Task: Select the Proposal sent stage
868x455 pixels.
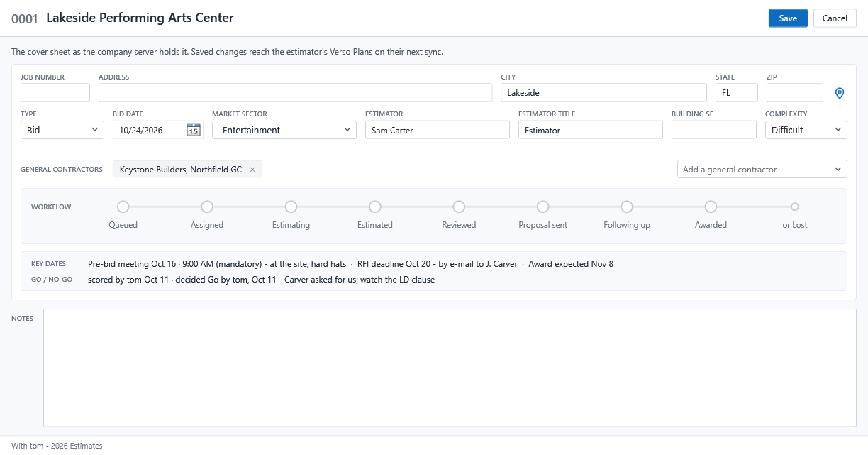Action: 542,207
